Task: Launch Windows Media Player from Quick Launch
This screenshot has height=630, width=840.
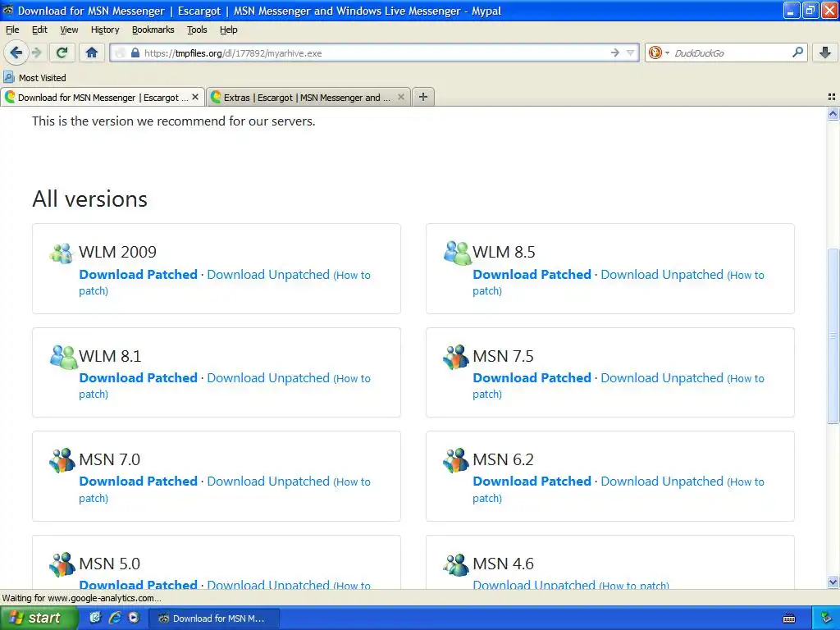Action: tap(134, 618)
